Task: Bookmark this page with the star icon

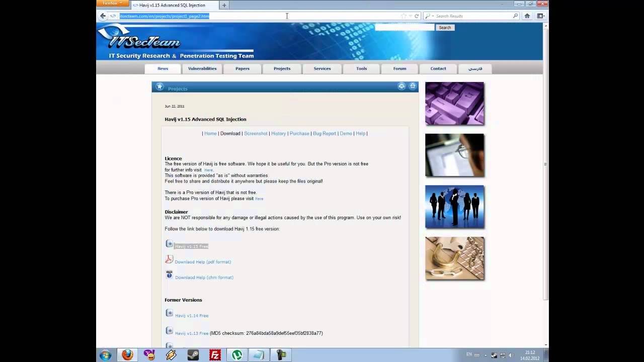Action: tap(404, 16)
